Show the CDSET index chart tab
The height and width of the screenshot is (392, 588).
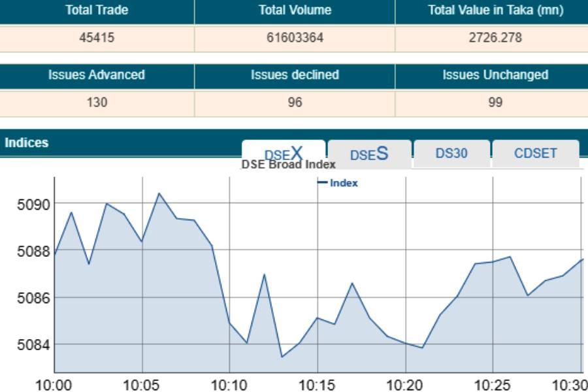535,154
